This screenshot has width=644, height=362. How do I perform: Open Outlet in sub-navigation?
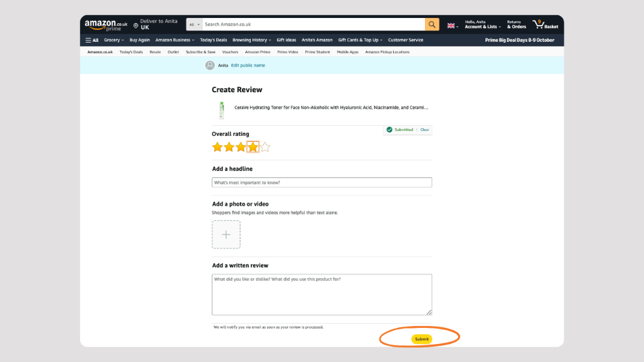[174, 52]
